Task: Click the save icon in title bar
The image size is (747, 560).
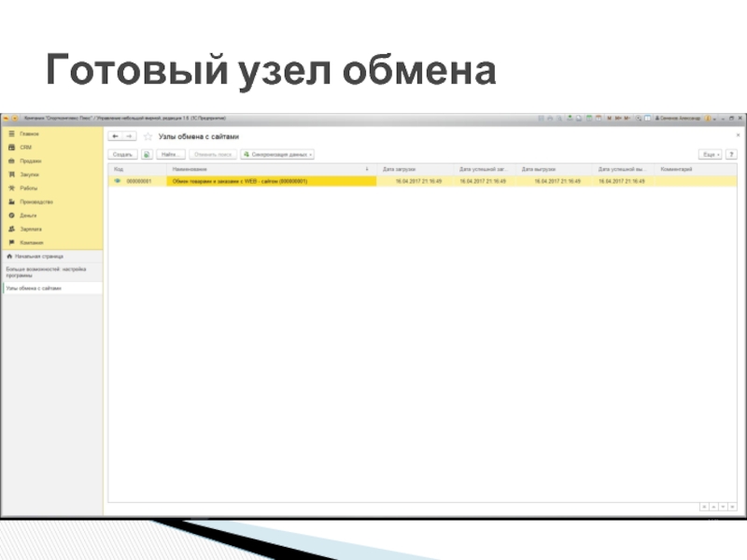Action: click(x=542, y=119)
